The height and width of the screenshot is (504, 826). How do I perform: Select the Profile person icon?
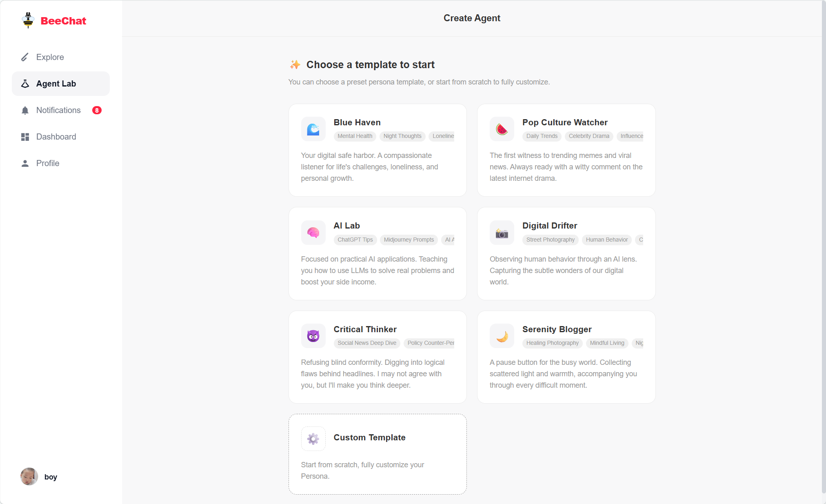point(25,163)
